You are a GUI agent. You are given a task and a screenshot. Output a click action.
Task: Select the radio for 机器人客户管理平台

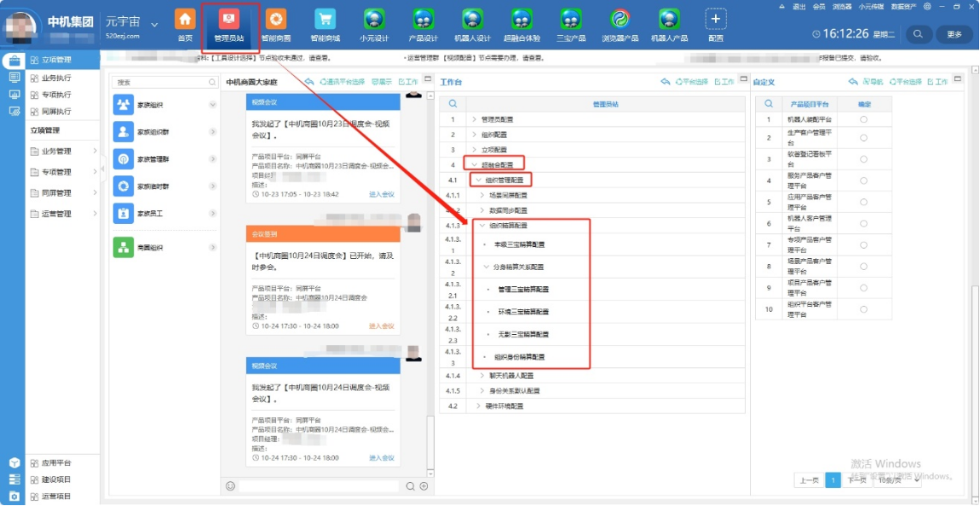point(864,224)
